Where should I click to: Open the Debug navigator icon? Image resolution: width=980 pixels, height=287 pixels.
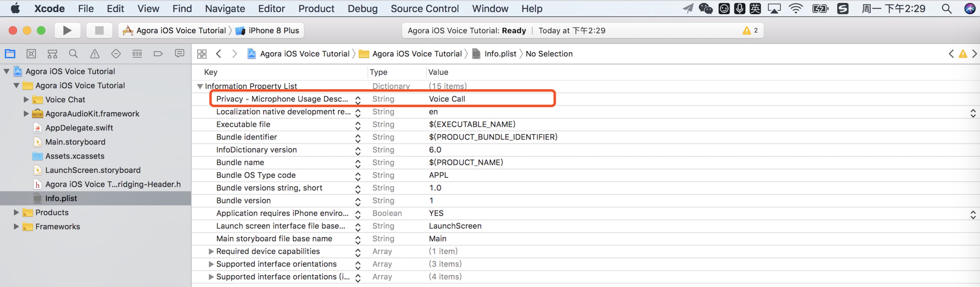(x=137, y=54)
